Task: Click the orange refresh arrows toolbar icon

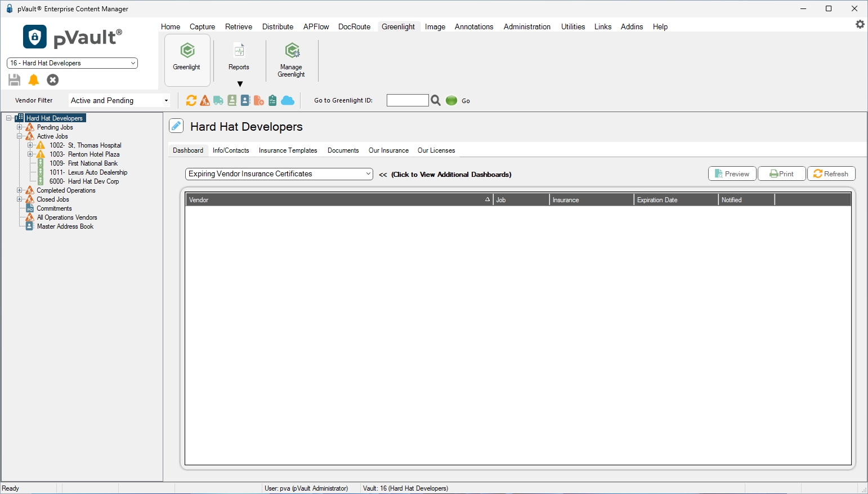Action: [x=191, y=100]
